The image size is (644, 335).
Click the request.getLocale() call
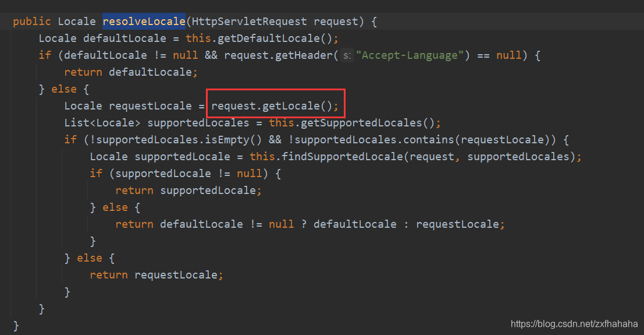[275, 106]
